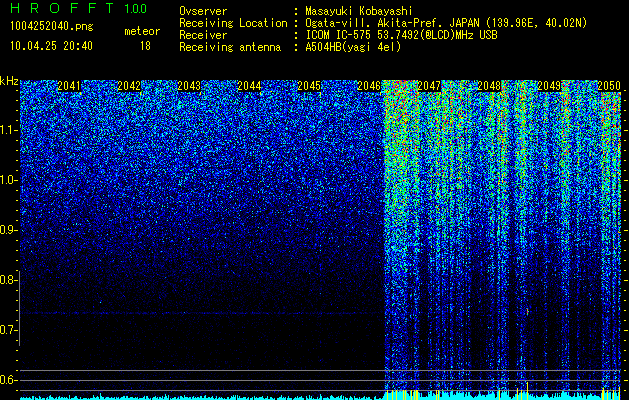Click the 2047 time marker

(x=429, y=86)
